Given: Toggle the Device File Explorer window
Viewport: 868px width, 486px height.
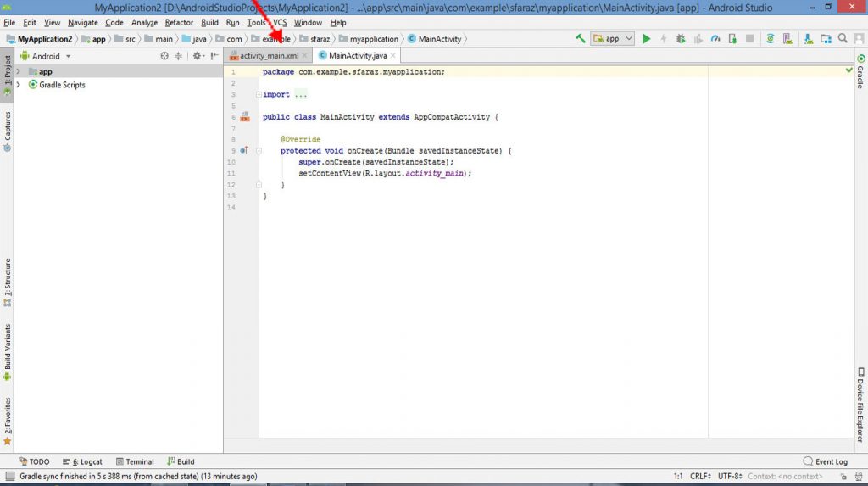Looking at the screenshot, I should click(861, 405).
